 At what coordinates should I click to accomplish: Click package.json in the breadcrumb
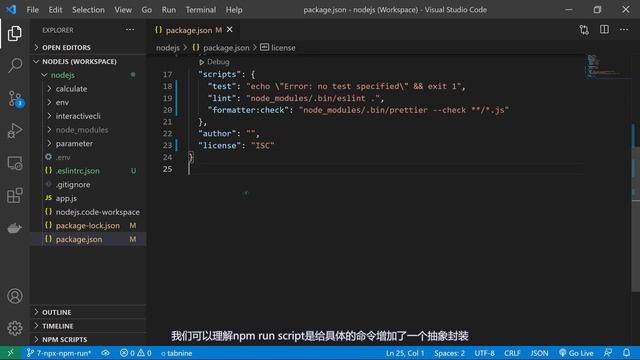[221, 48]
